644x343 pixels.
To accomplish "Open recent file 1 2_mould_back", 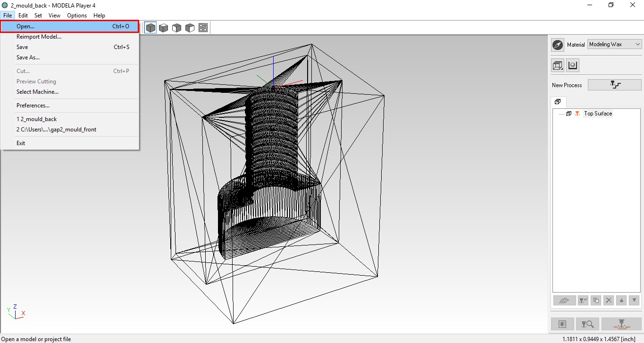I will (x=69, y=119).
